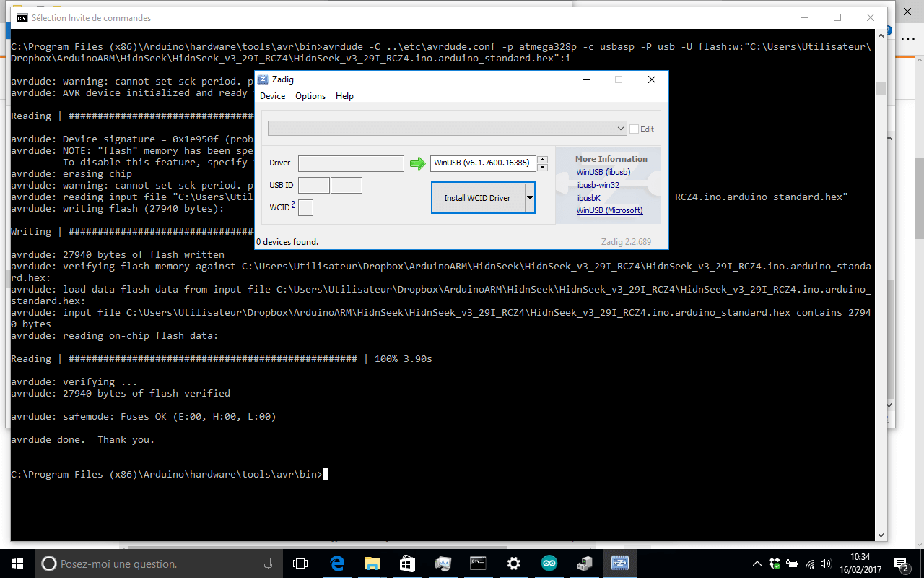Image resolution: width=924 pixels, height=578 pixels.
Task: Show hidden system tray icons
Action: pyautogui.click(x=757, y=564)
